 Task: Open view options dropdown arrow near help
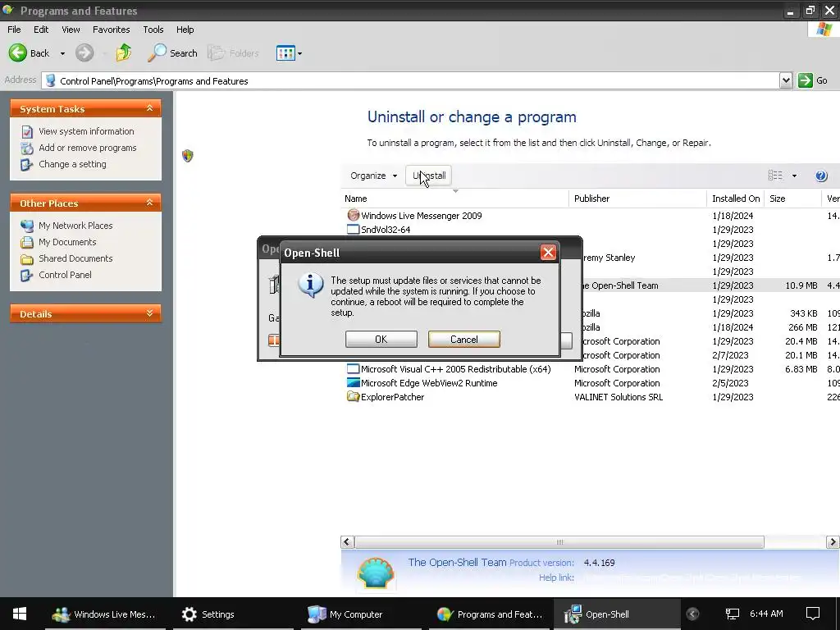pos(794,176)
